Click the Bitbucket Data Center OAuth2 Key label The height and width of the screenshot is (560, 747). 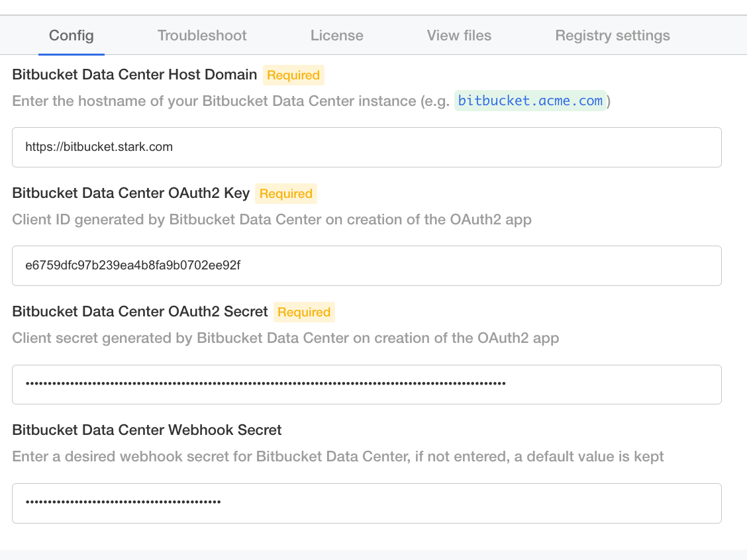pyautogui.click(x=130, y=193)
